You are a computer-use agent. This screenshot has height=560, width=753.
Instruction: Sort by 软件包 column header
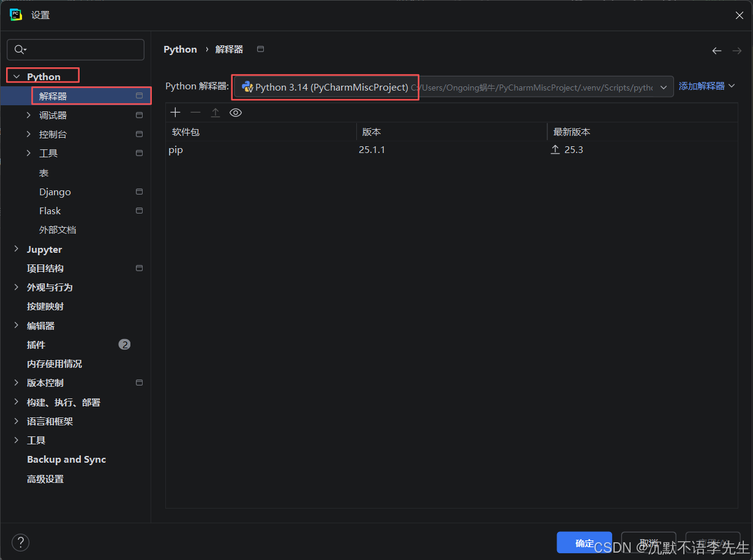coord(261,132)
